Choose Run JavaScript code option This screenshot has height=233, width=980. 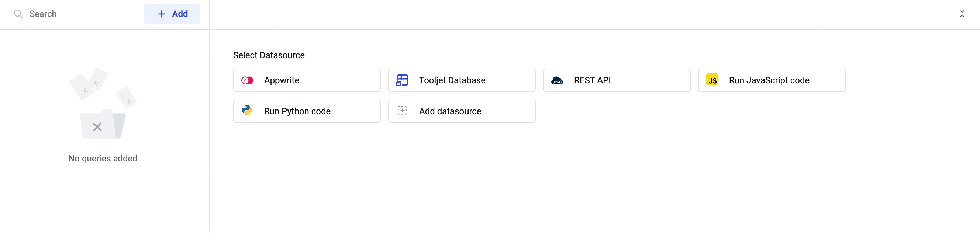point(771,80)
